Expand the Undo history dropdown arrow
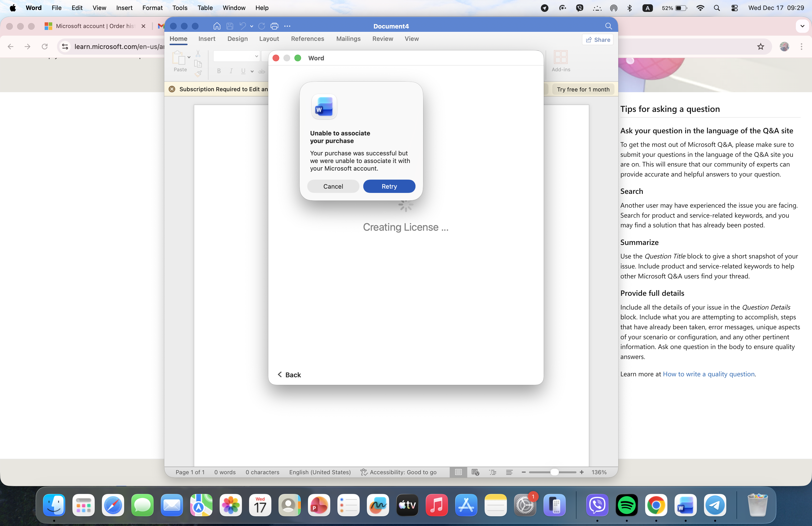The height and width of the screenshot is (526, 812). point(252,26)
